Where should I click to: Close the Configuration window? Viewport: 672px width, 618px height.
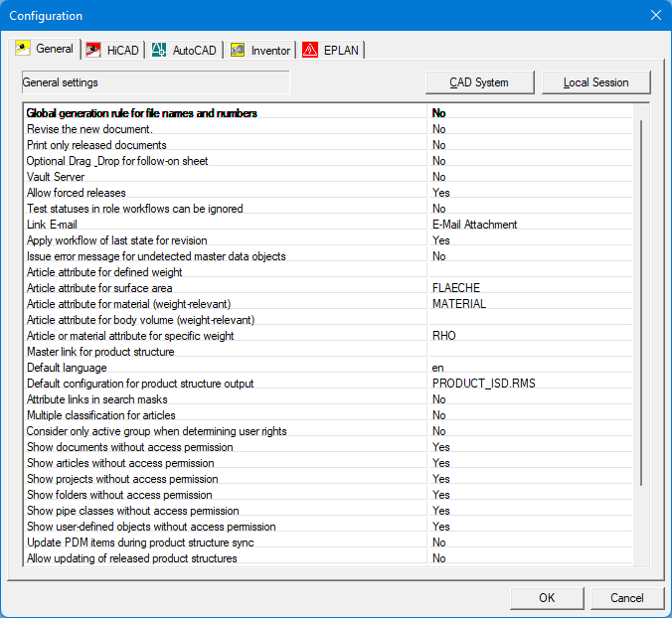pos(655,15)
